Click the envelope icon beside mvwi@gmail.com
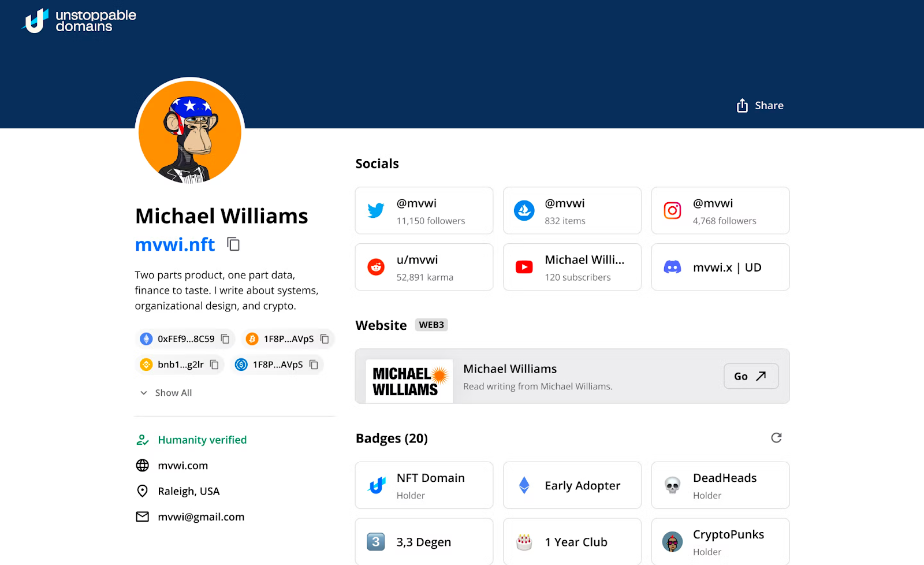Image resolution: width=924 pixels, height=565 pixels. [142, 517]
